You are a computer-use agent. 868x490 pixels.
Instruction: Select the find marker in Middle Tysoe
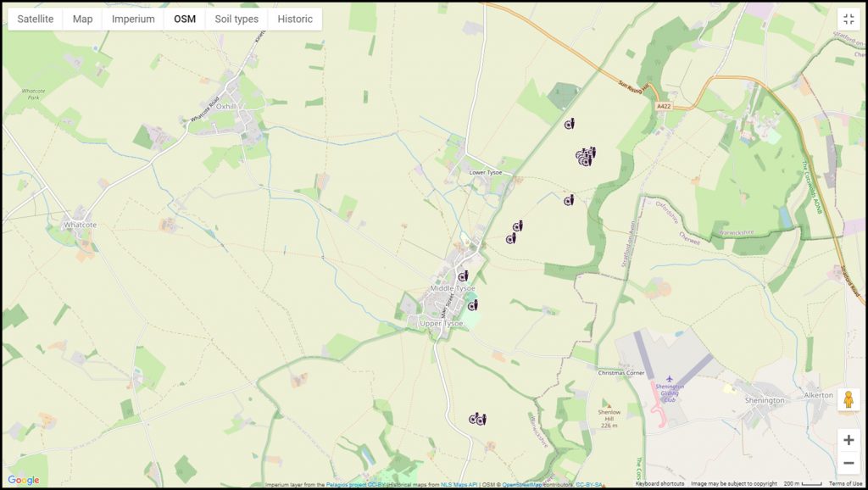point(464,276)
